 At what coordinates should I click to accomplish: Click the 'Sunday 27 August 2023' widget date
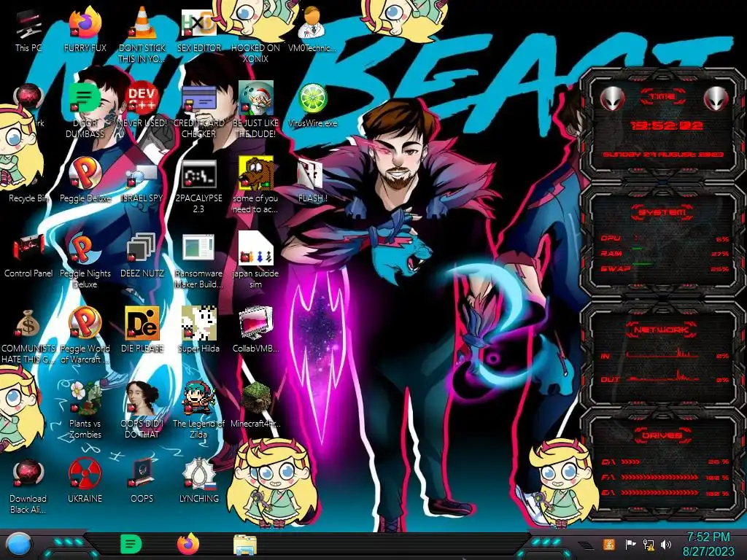pyautogui.click(x=662, y=155)
